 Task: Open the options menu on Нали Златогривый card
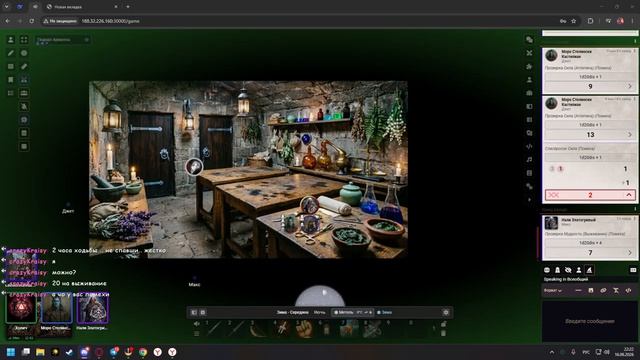click(635, 219)
